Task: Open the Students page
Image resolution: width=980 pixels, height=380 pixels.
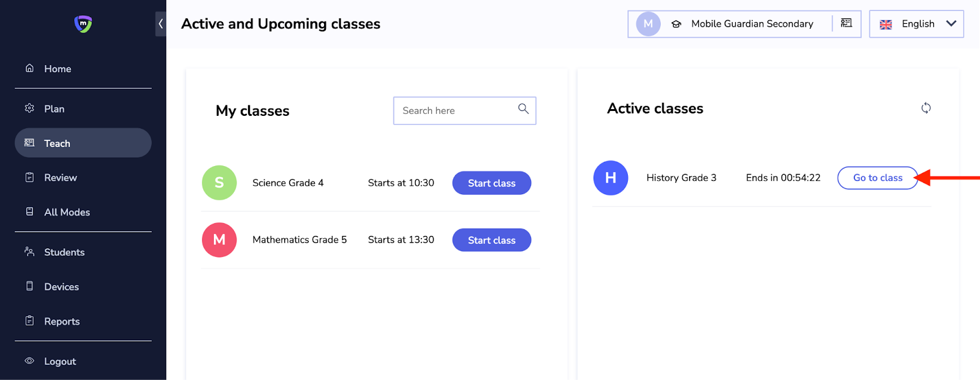Action: [64, 252]
